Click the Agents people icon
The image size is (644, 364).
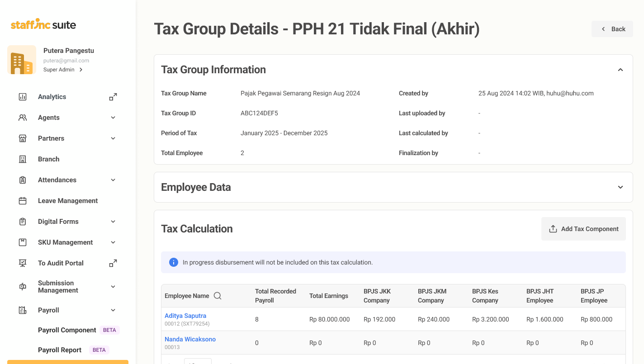tap(23, 118)
